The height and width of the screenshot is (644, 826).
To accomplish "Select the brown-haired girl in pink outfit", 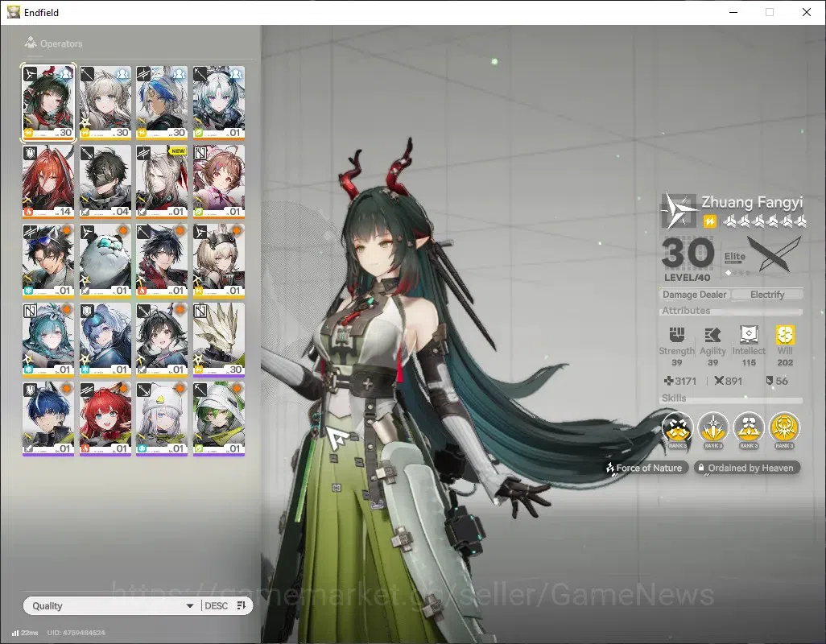I will [219, 182].
